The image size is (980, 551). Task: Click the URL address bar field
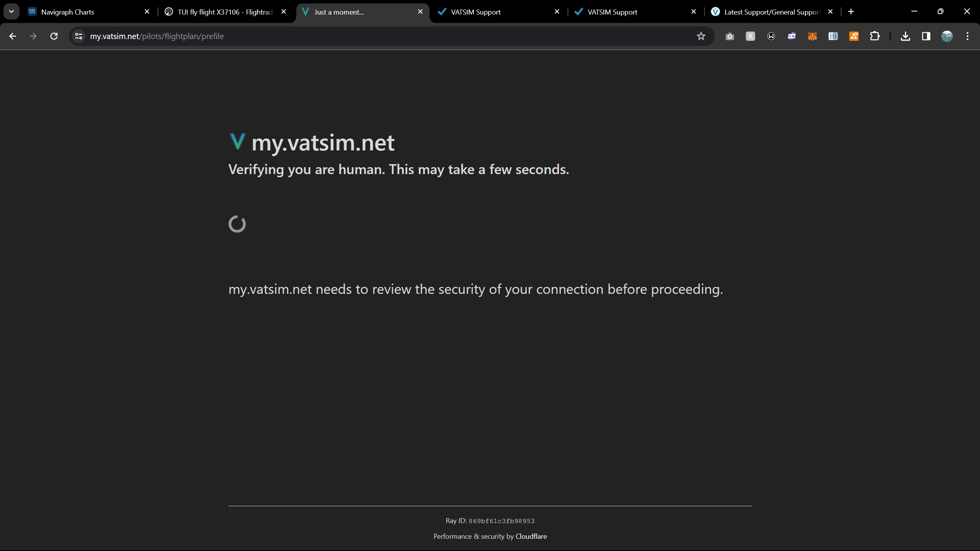383,36
